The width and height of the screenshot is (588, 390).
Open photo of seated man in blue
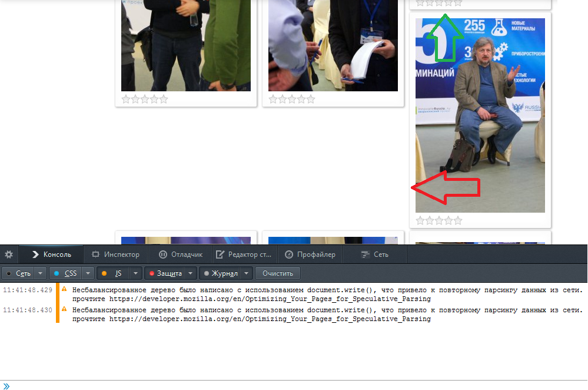click(480, 115)
